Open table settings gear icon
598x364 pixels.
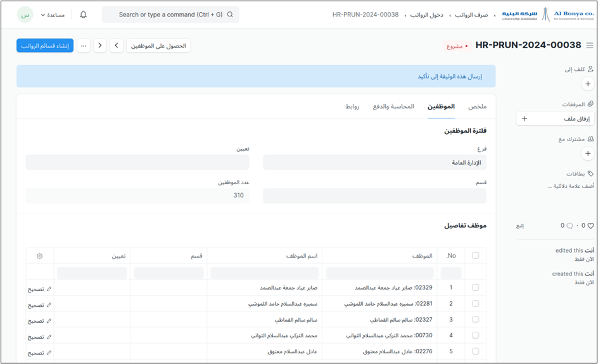tap(40, 256)
